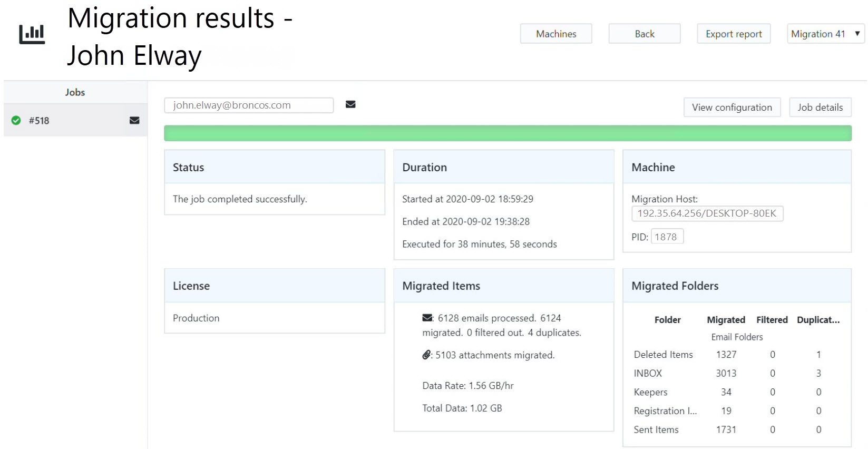
Task: Click the Migrated column header
Action: [726, 320]
